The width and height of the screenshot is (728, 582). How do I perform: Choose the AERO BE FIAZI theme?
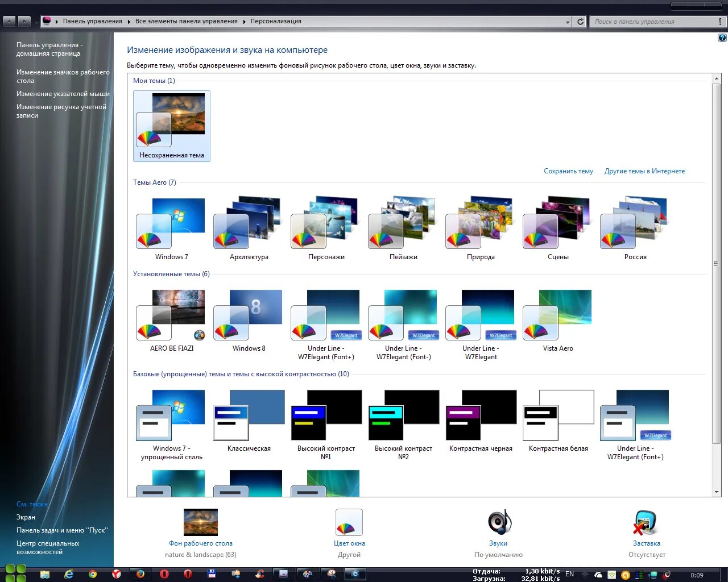pos(172,321)
